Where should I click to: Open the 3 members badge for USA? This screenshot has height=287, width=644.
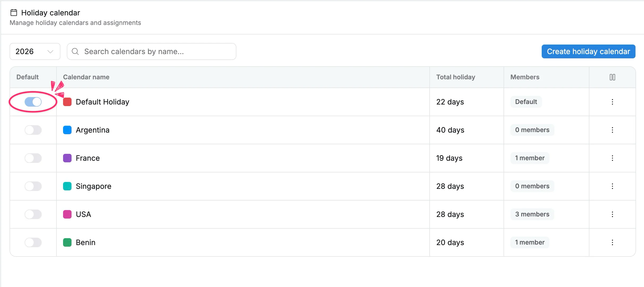[x=532, y=214]
